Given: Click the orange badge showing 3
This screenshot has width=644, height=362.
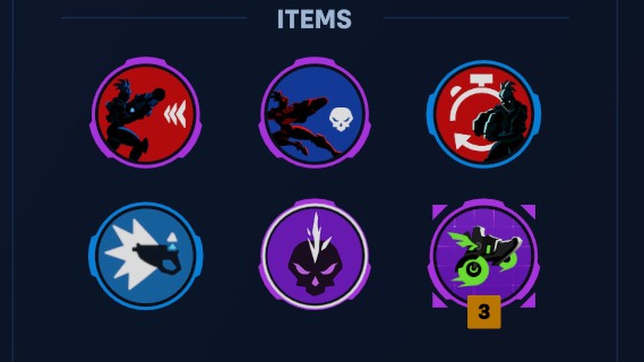Looking at the screenshot, I should click(x=484, y=312).
